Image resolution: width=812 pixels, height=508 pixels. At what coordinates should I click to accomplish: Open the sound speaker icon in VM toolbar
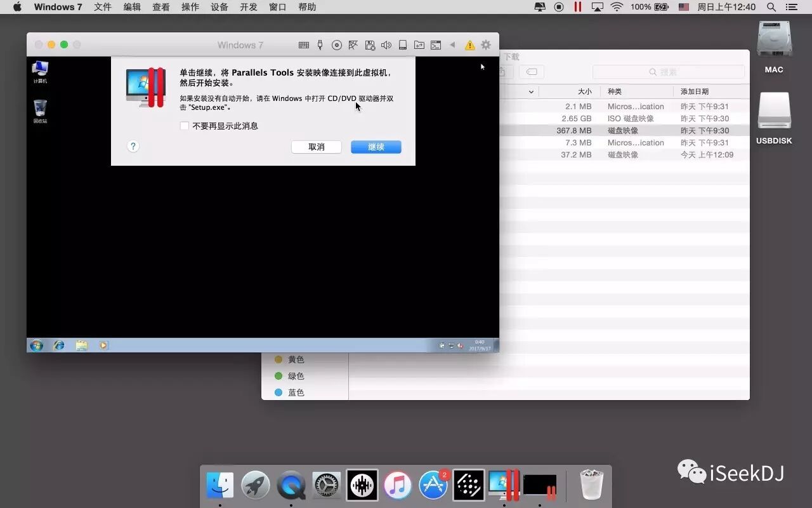[386, 45]
